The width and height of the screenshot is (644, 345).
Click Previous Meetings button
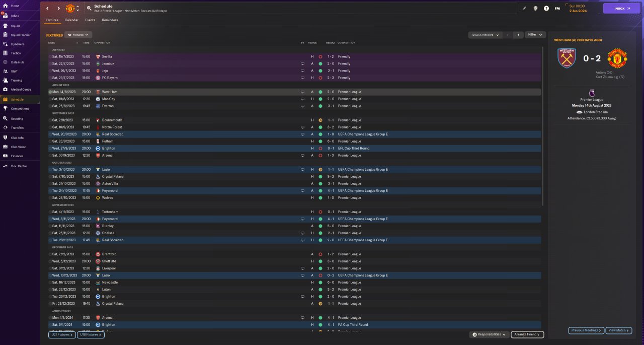click(x=586, y=330)
